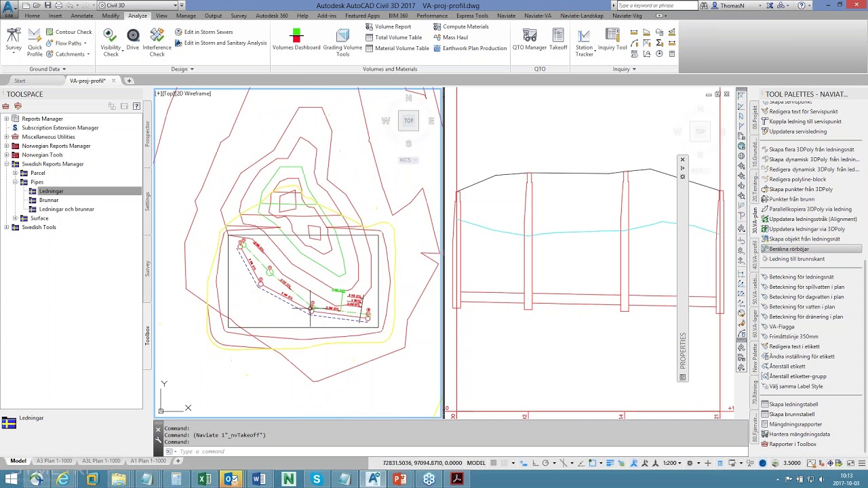This screenshot has width=868, height=488.
Task: Run the Takeoff command
Action: click(558, 39)
